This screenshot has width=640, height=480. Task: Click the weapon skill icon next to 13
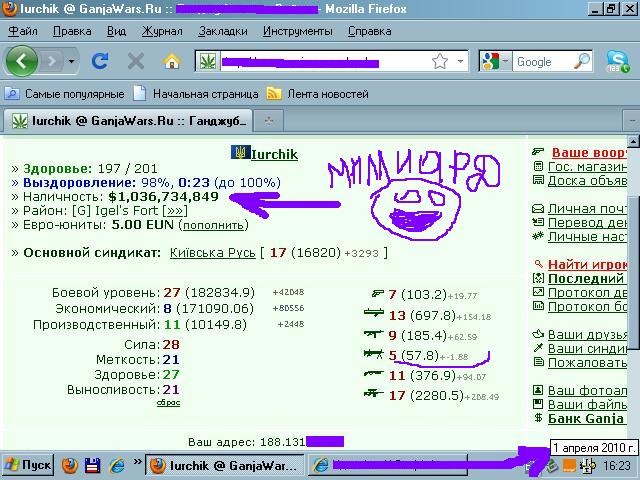pos(374,313)
